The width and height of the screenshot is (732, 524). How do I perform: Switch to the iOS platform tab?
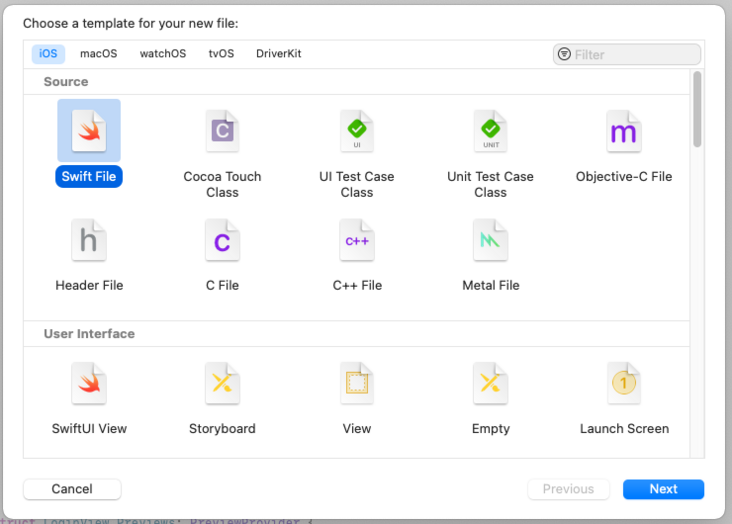point(48,54)
